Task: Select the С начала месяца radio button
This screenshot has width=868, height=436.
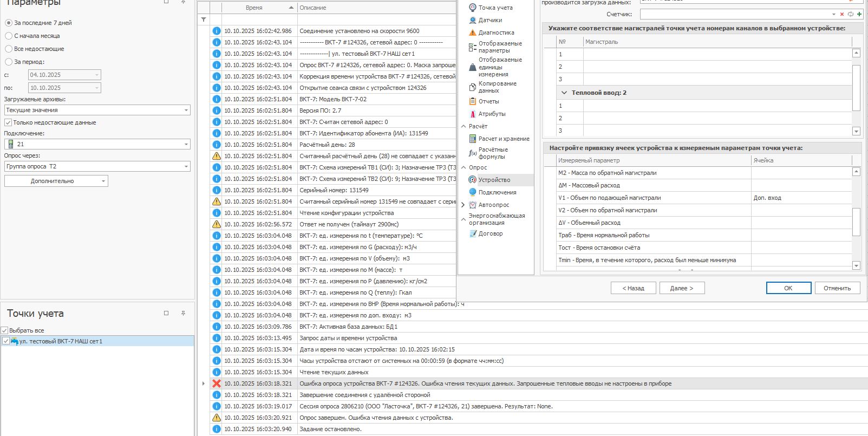Action: point(9,36)
